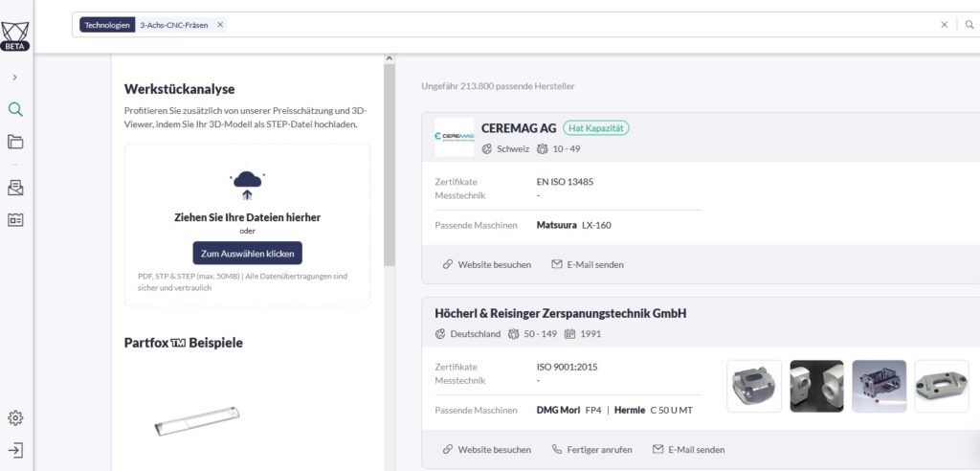
Task: Click the left panel vertical scrollbar
Action: 390,163
